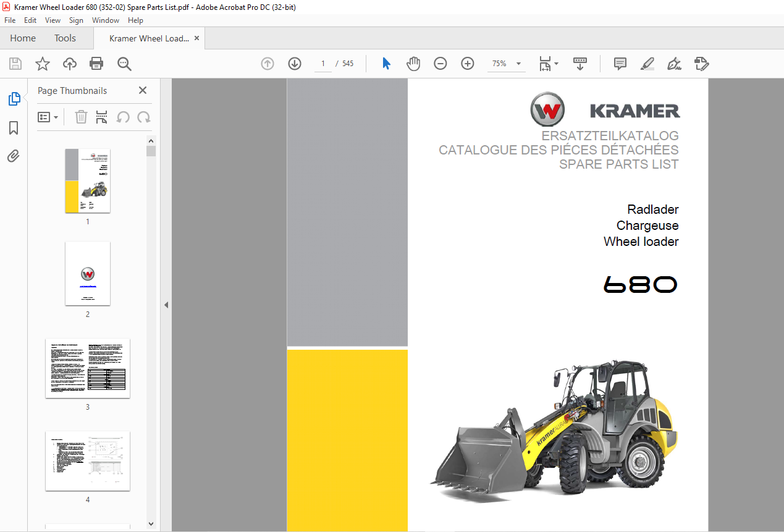
Task: Zoom out with the minus icon
Action: click(x=440, y=64)
